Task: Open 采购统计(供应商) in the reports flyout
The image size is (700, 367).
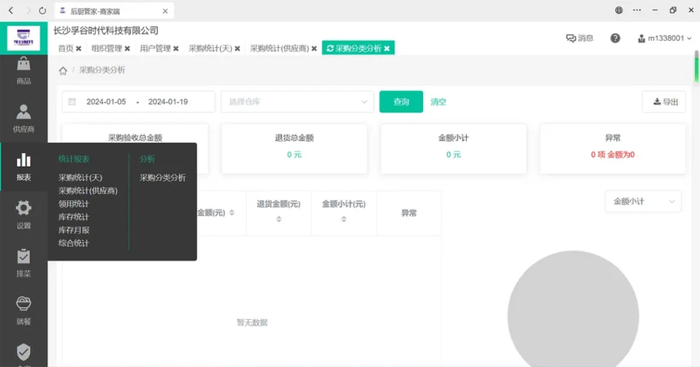Action: (88, 191)
